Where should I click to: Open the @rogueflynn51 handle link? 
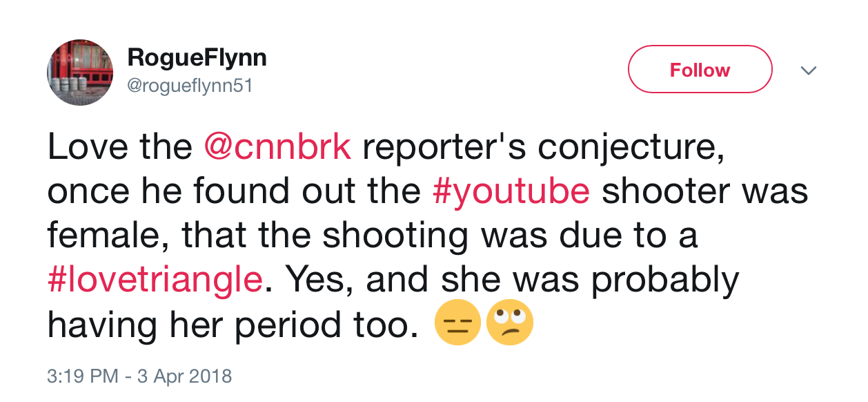190,85
